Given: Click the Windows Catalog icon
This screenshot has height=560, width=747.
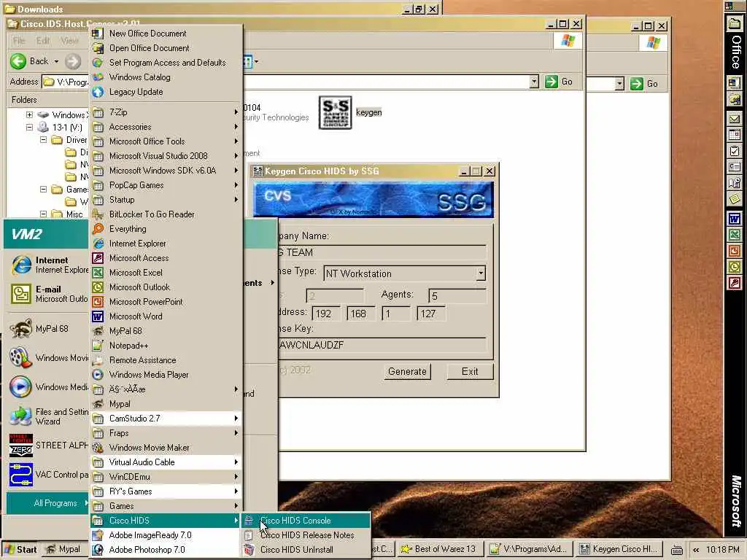Looking at the screenshot, I should coord(98,77).
